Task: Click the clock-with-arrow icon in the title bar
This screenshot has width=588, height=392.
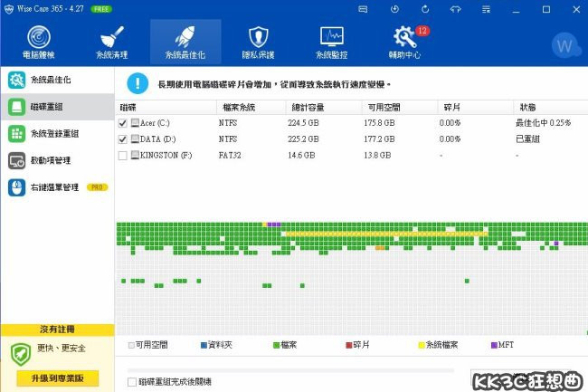Action: (394, 9)
